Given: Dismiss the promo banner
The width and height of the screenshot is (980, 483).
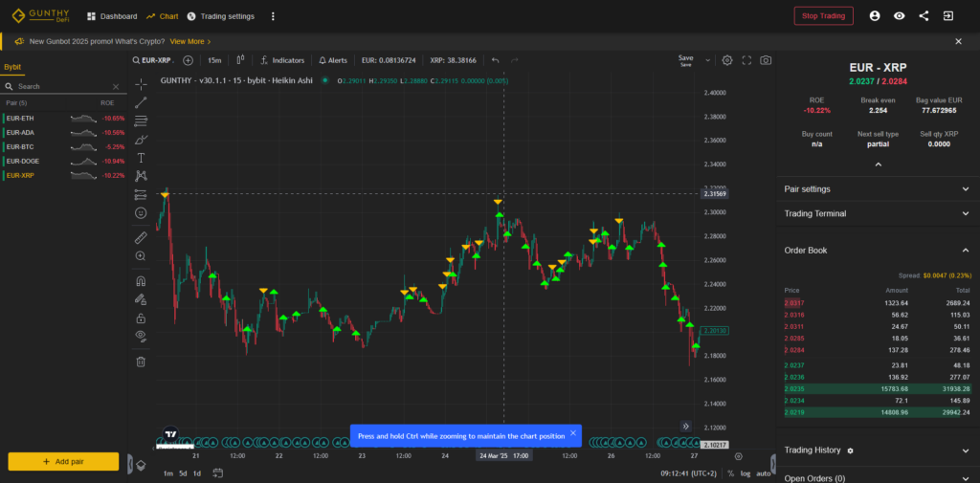Looking at the screenshot, I should [958, 41].
